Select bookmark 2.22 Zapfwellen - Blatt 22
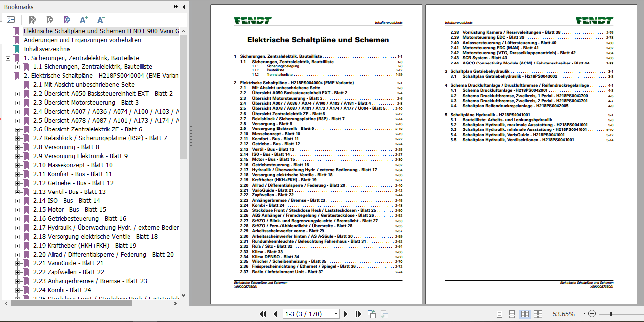The height and width of the screenshot is (322, 644). click(x=68, y=272)
